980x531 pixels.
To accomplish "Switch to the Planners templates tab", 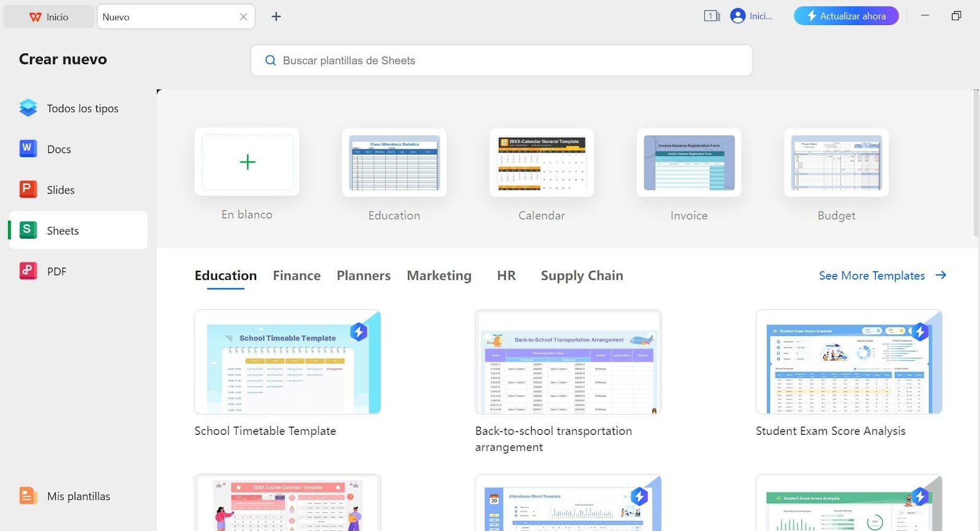I will point(363,276).
